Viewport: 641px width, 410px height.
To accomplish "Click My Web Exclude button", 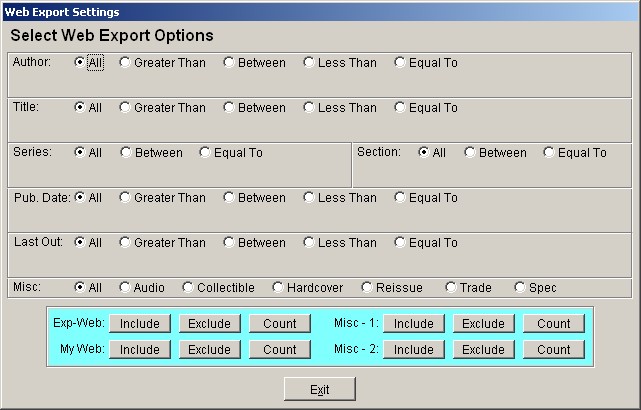I will (x=210, y=350).
